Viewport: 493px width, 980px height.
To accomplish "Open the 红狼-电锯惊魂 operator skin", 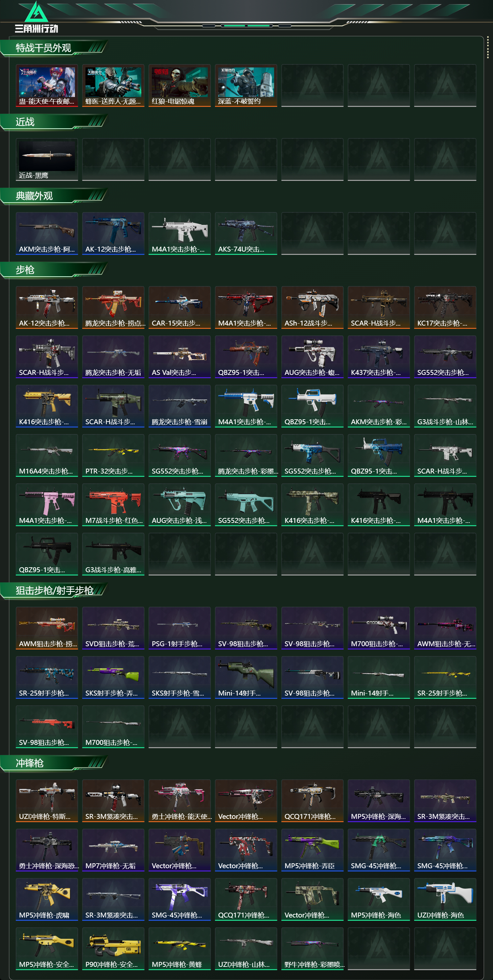I will coord(179,85).
